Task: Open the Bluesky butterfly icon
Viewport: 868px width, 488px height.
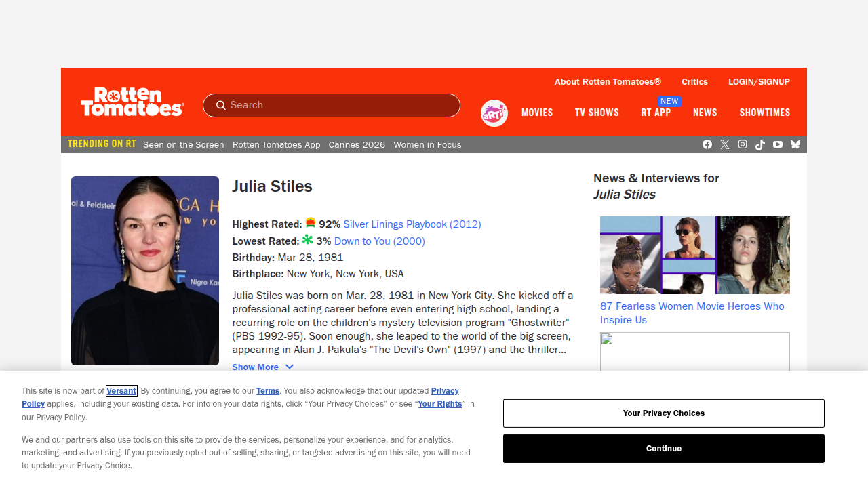Action: (795, 144)
